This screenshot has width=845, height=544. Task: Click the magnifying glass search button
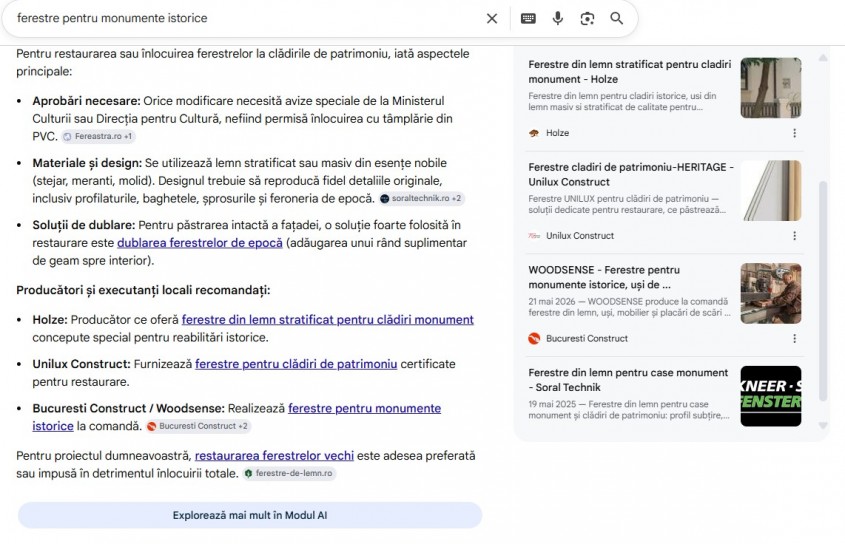pos(617,18)
